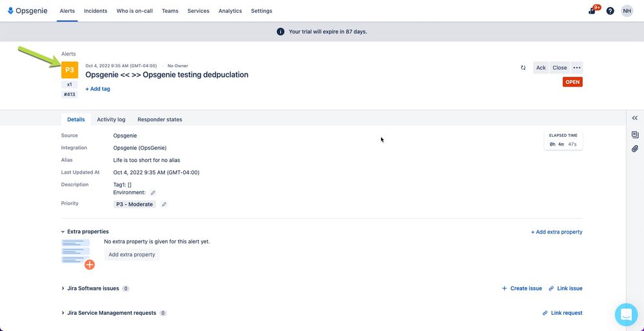Image resolution: width=644 pixels, height=331 pixels.
Task: Open the attachments paperclip icon
Action: point(635,149)
